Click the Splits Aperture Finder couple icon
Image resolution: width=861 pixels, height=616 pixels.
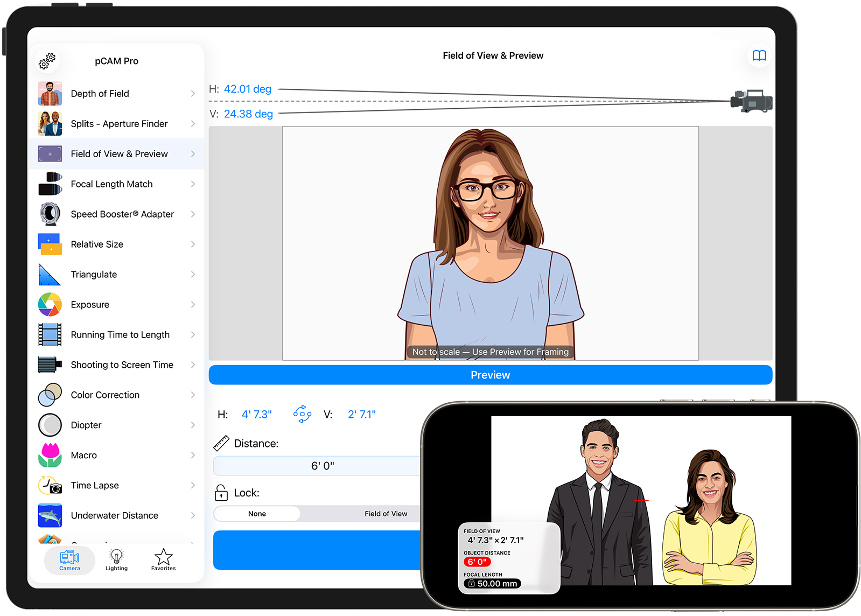pos(50,124)
